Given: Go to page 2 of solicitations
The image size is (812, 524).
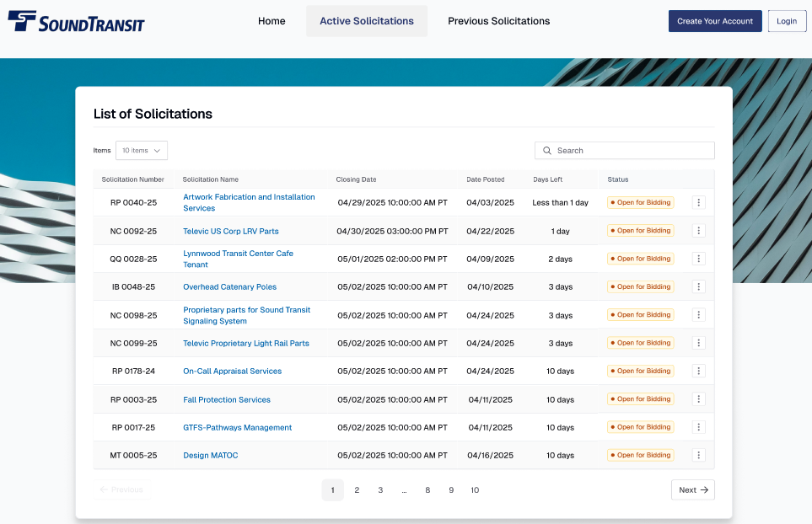Looking at the screenshot, I should (x=356, y=489).
